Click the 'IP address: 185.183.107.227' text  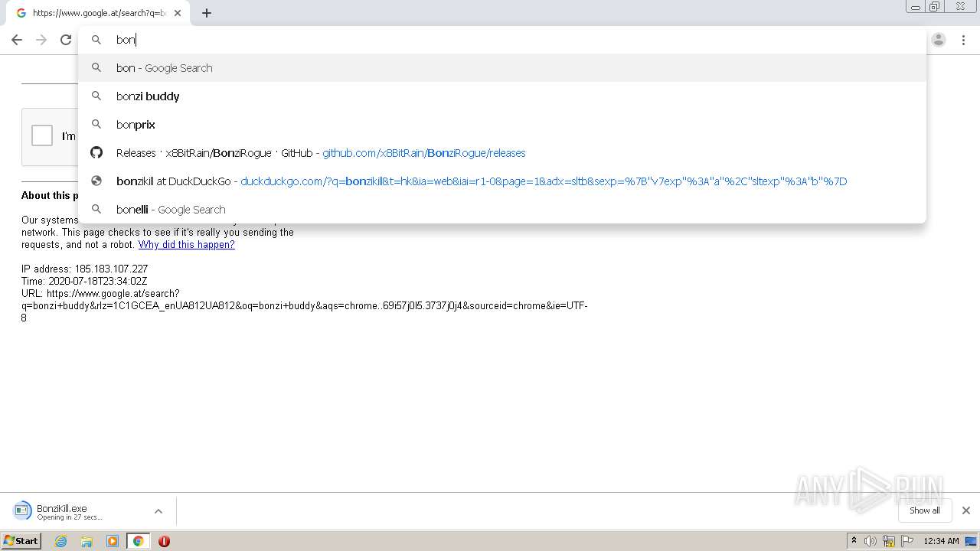(84, 269)
